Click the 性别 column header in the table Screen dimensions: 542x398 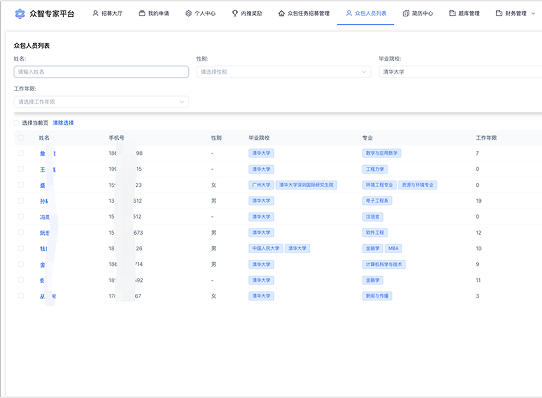[216, 138]
